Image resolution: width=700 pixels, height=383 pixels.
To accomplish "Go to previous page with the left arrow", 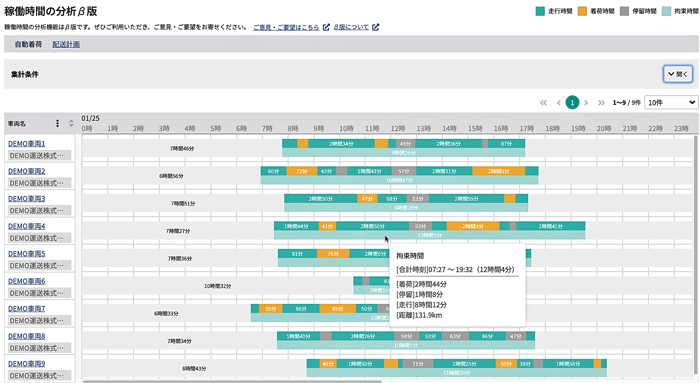I will point(558,103).
